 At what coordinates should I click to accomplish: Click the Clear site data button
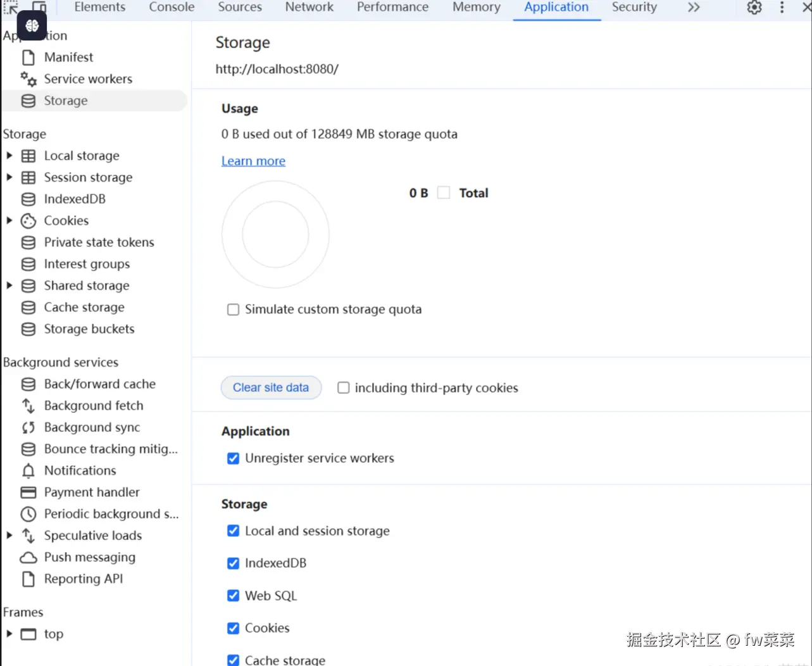coord(271,387)
